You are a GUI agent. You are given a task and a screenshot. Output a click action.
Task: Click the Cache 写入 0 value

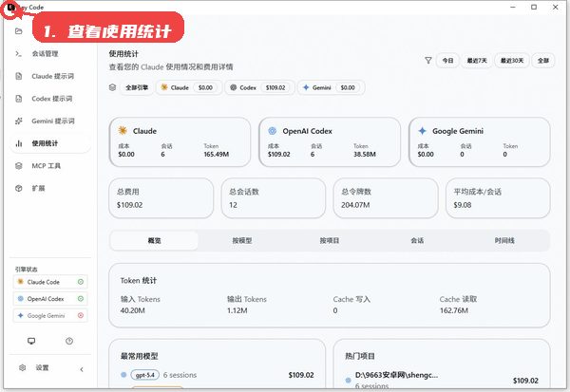335,310
